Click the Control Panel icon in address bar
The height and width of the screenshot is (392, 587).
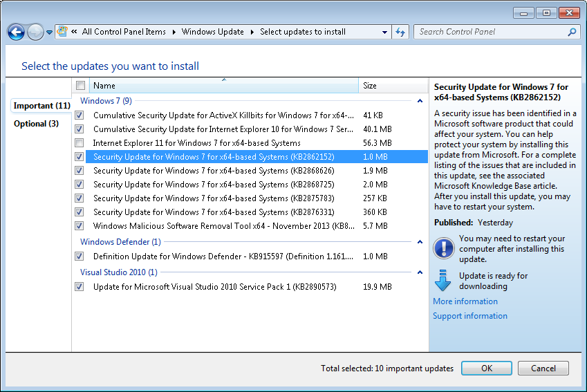pos(62,31)
